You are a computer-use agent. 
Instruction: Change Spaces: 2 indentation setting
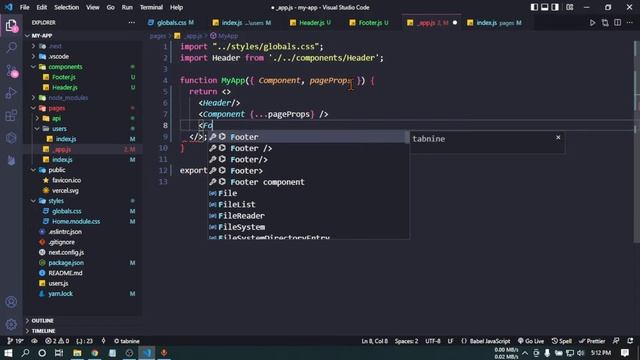pos(406,341)
